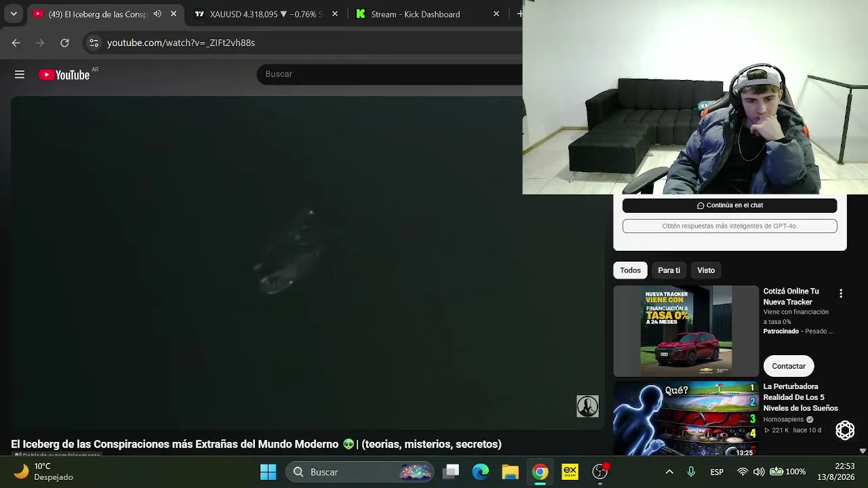
Task: Click the Continúa en el chat button
Action: coord(730,205)
